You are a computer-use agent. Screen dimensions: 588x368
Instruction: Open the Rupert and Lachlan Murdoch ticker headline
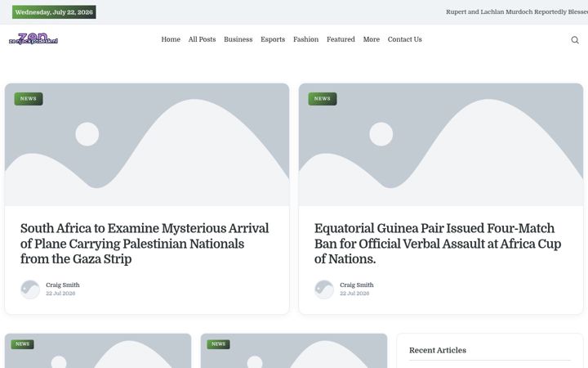(x=517, y=12)
